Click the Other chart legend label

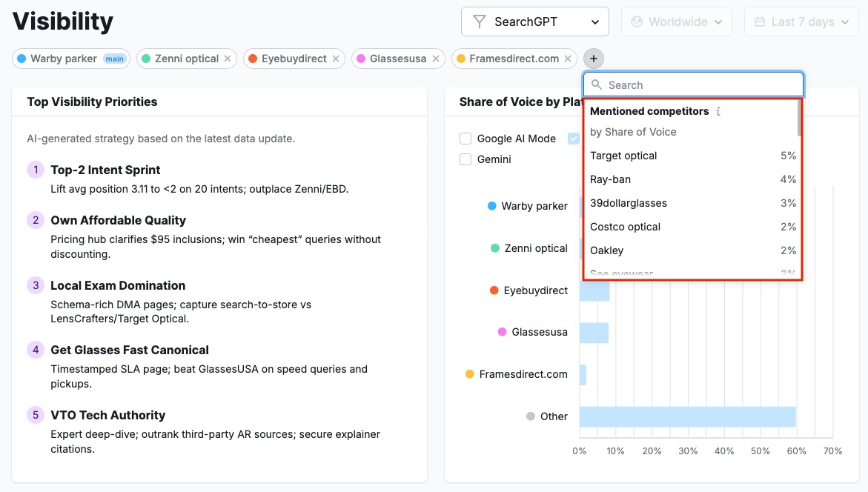[554, 416]
